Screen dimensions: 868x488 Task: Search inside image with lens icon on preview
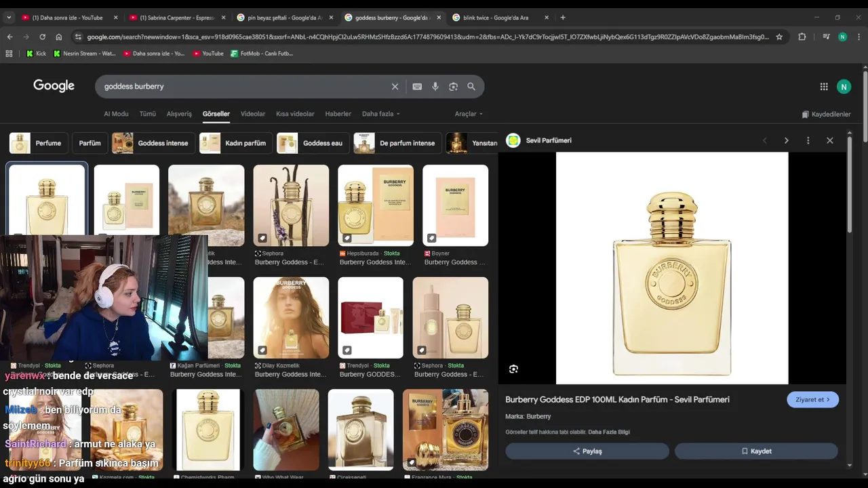[x=513, y=369]
